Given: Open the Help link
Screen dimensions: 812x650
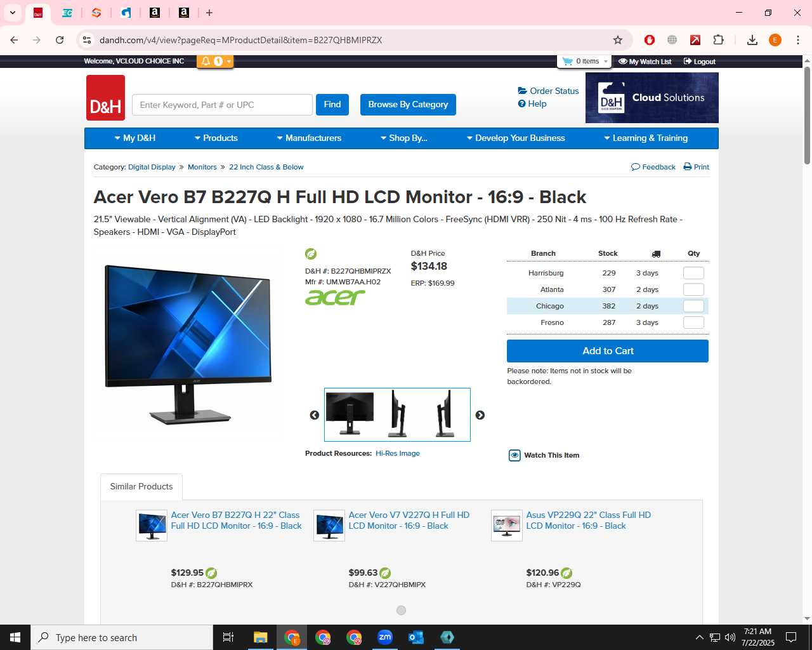Looking at the screenshot, I should pyautogui.click(x=532, y=103).
